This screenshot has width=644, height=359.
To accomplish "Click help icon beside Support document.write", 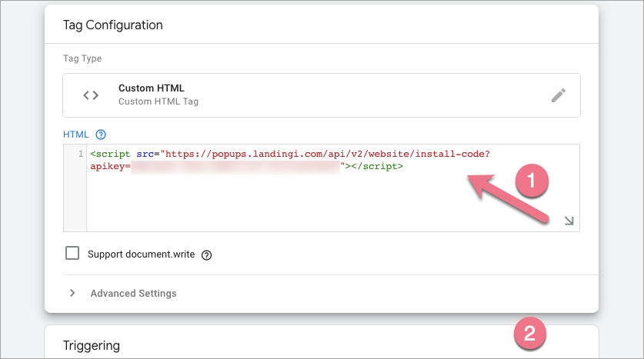I will [x=206, y=255].
